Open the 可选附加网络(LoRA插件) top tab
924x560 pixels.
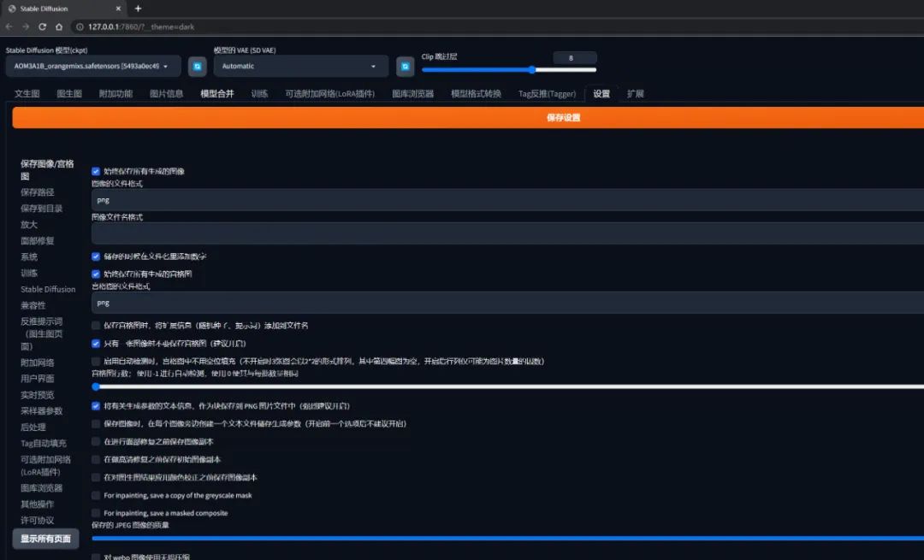click(x=330, y=94)
